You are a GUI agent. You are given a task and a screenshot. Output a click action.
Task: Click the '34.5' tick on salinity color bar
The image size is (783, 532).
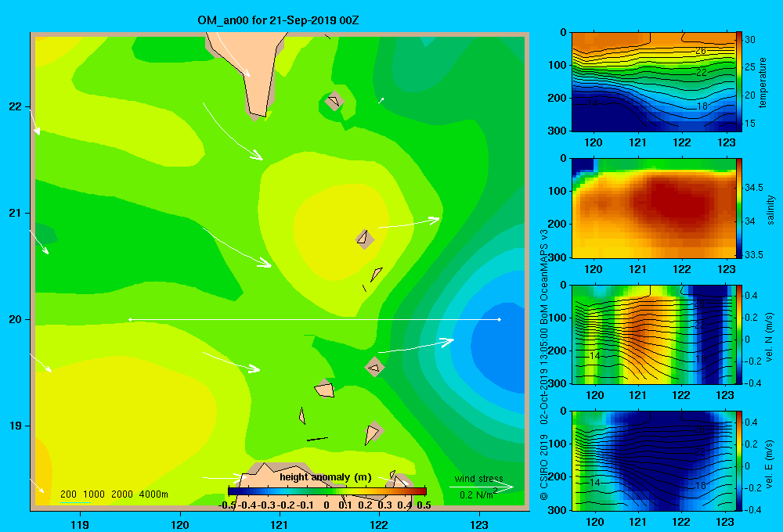point(754,188)
